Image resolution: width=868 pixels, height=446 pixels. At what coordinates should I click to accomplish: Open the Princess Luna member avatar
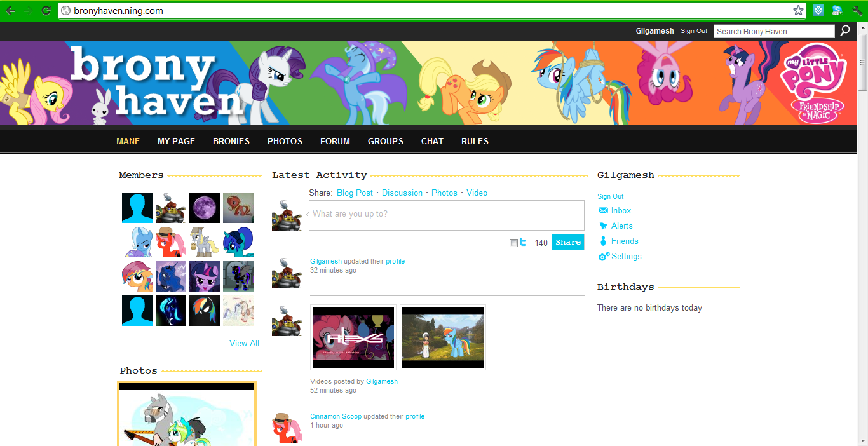click(x=171, y=276)
